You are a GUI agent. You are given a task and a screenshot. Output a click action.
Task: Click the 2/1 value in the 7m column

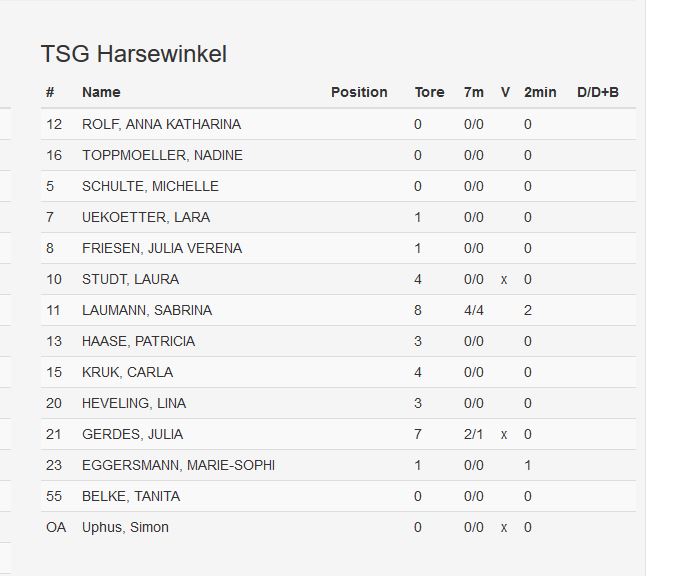474,434
